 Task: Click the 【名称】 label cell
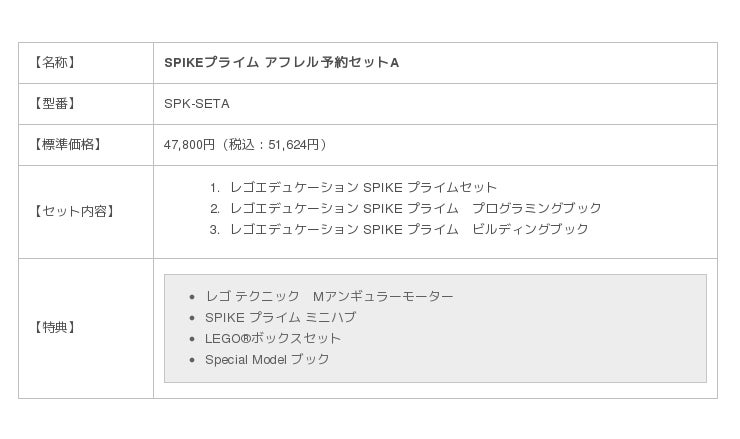pyautogui.click(x=55, y=62)
